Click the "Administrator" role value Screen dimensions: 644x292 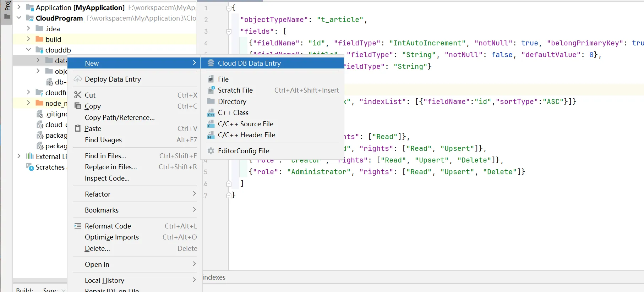319,172
